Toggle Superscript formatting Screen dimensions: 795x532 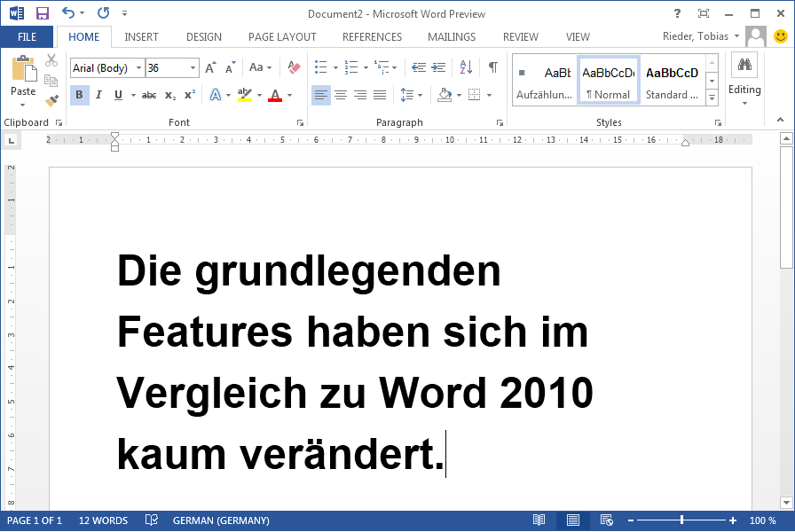tap(190, 95)
